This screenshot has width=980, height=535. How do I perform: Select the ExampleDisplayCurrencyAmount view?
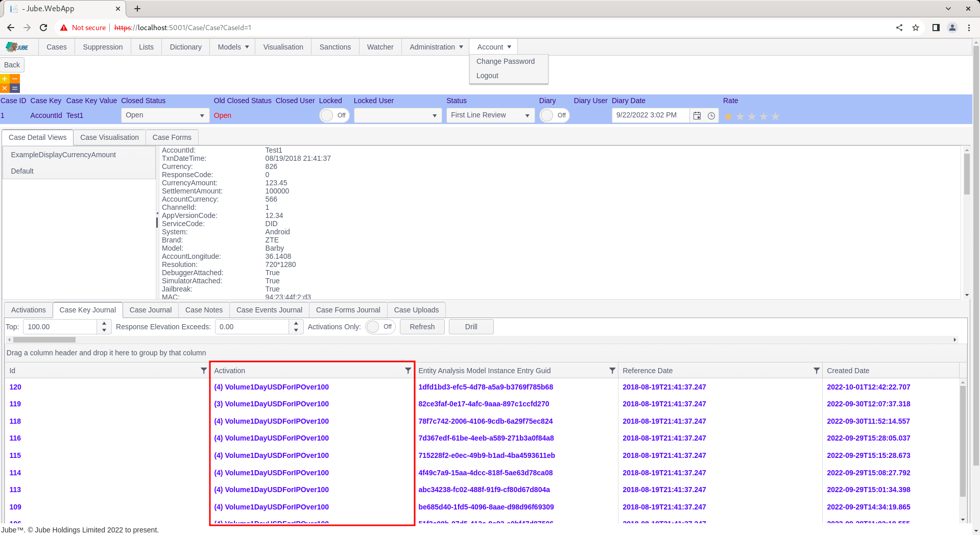click(x=79, y=155)
